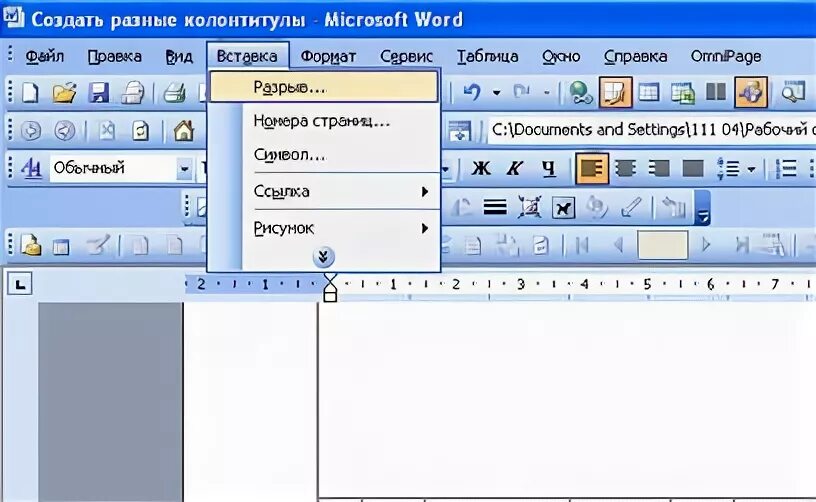Click the address field showing C:\Documents and Settings
The image size is (816, 502).
651,129
